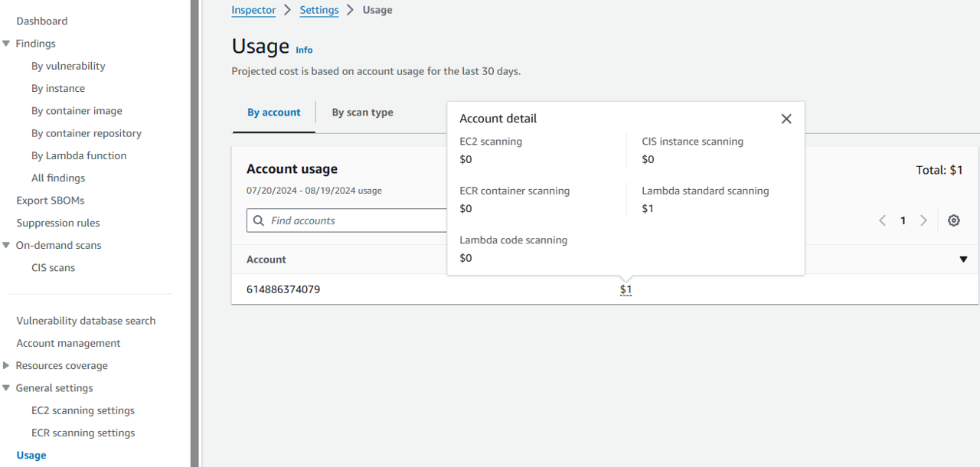Close the Account detail popup

point(786,119)
